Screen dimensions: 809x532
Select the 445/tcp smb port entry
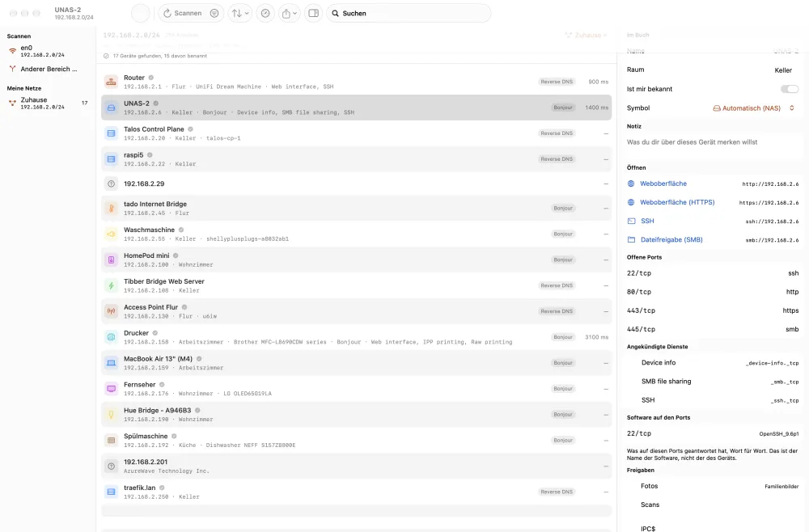click(x=713, y=329)
